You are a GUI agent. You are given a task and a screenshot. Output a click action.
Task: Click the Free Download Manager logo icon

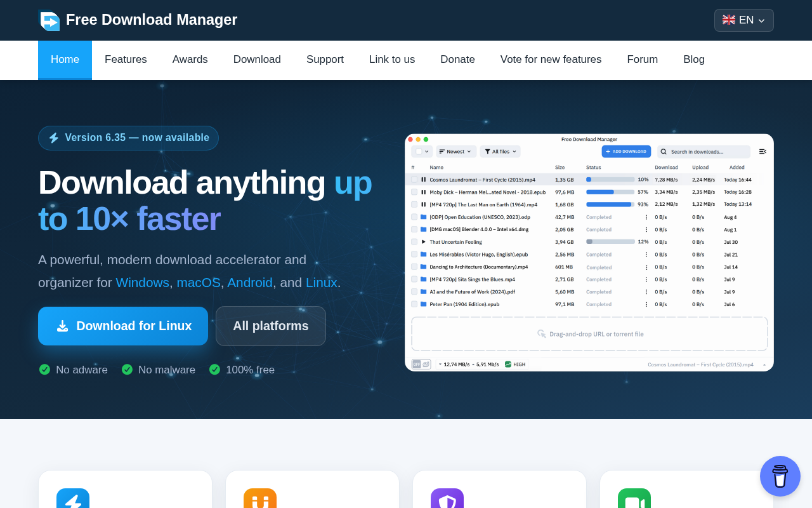[x=49, y=20]
